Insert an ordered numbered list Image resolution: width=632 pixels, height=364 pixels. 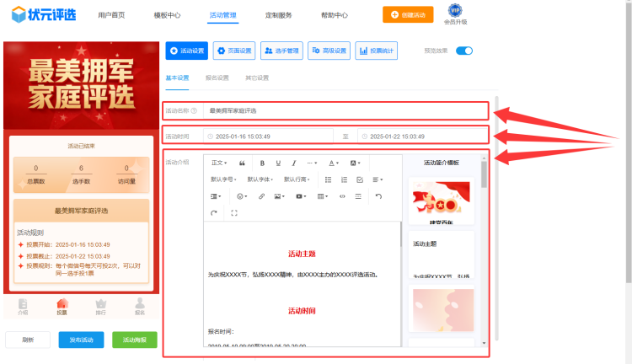tap(344, 179)
